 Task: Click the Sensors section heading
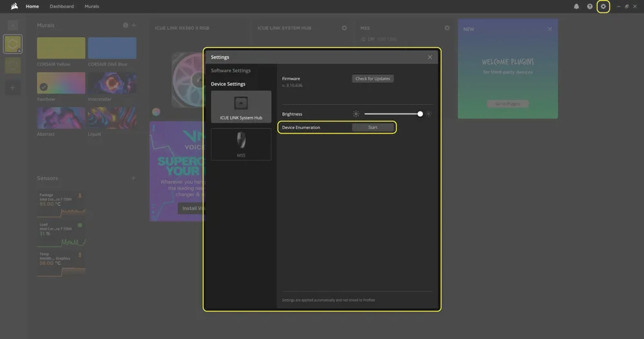coord(47,178)
